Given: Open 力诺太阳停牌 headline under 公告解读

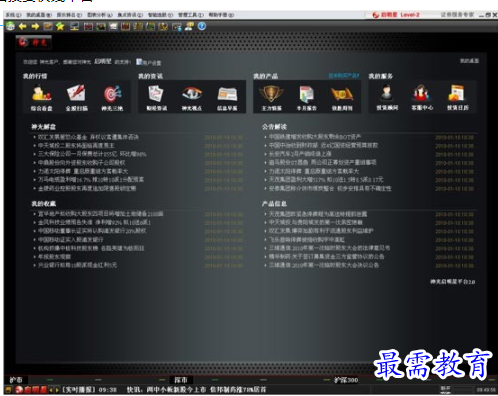Looking at the screenshot, I should [314, 171].
